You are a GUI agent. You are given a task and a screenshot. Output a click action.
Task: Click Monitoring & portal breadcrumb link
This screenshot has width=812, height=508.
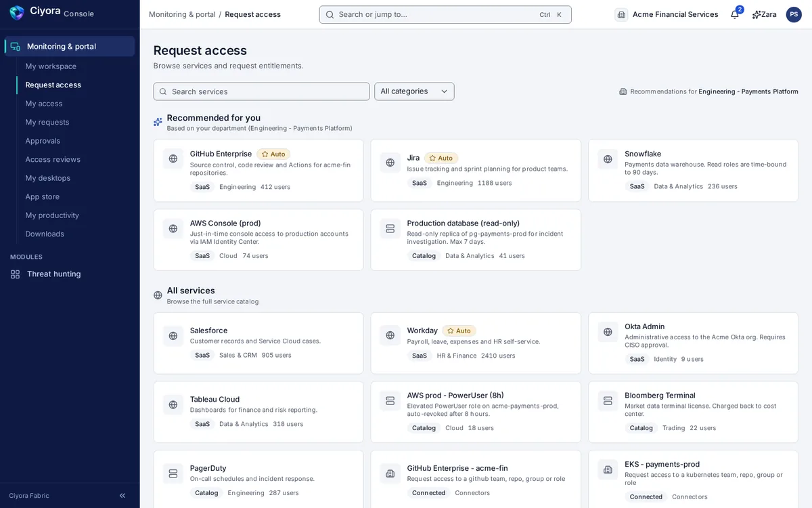pyautogui.click(x=182, y=14)
